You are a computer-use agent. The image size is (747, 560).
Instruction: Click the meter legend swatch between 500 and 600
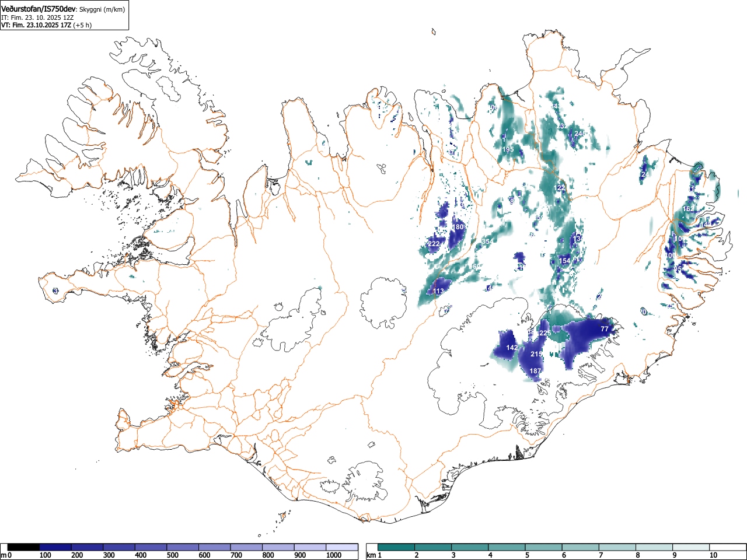(183, 547)
